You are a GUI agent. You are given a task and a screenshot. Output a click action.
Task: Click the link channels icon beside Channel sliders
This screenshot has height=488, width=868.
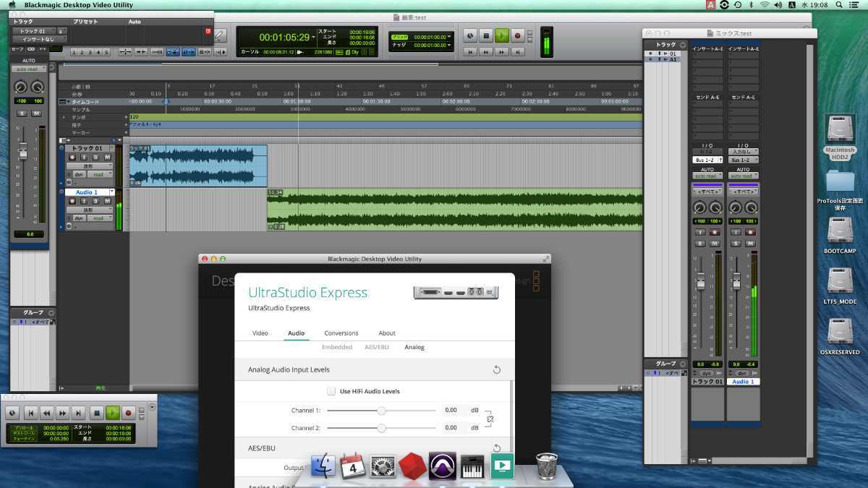click(x=490, y=419)
